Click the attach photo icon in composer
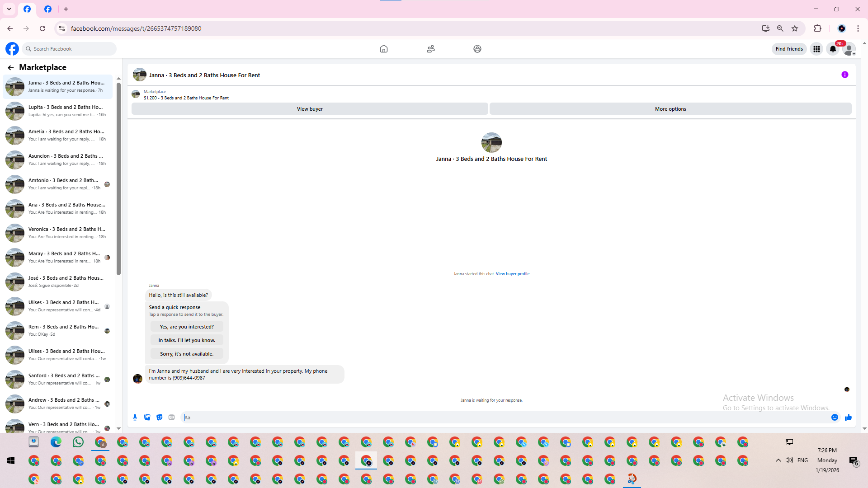 (x=147, y=418)
